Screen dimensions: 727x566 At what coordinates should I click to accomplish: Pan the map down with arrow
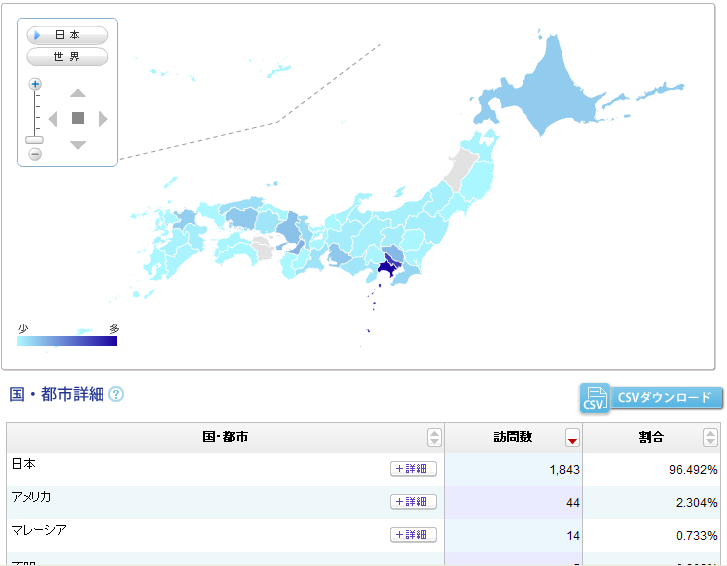(78, 145)
